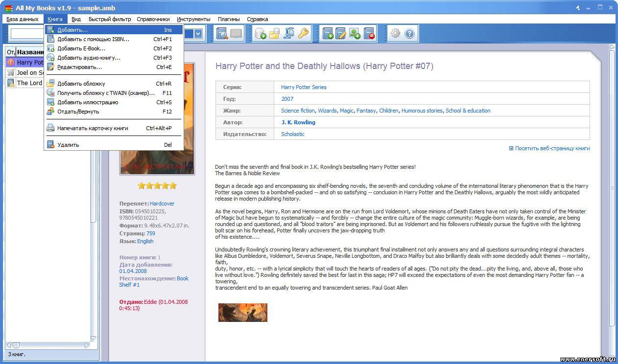Image resolution: width=618 pixels, height=364 pixels.
Task: Click the Hardcover binding link
Action: (x=162, y=204)
